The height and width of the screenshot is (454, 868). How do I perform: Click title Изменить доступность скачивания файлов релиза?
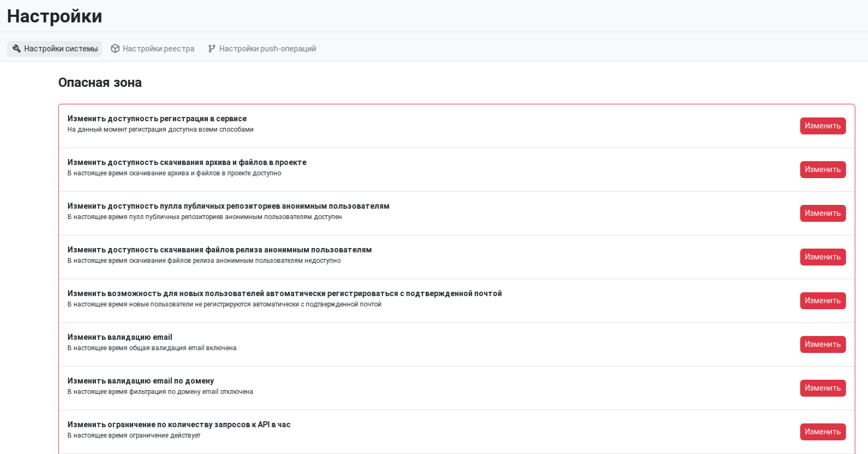click(x=220, y=250)
